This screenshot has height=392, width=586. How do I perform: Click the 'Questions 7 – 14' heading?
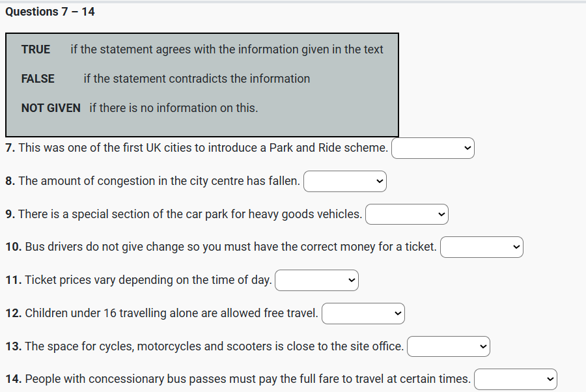click(x=50, y=12)
